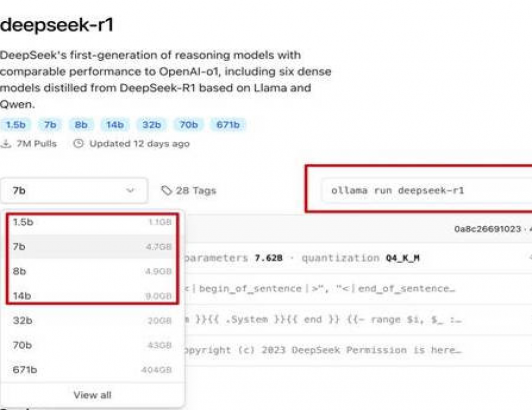This screenshot has height=410, width=532.
Task: Select the 1.5b option in the dropdown list
Action: pos(92,222)
